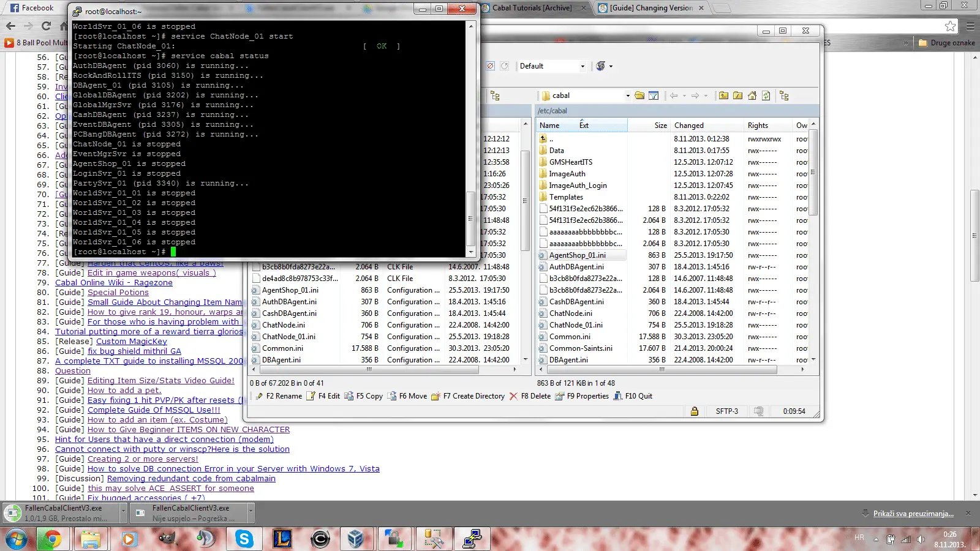The width and height of the screenshot is (980, 551).
Task: Open the file filter funnel icon
Action: click(x=654, y=96)
